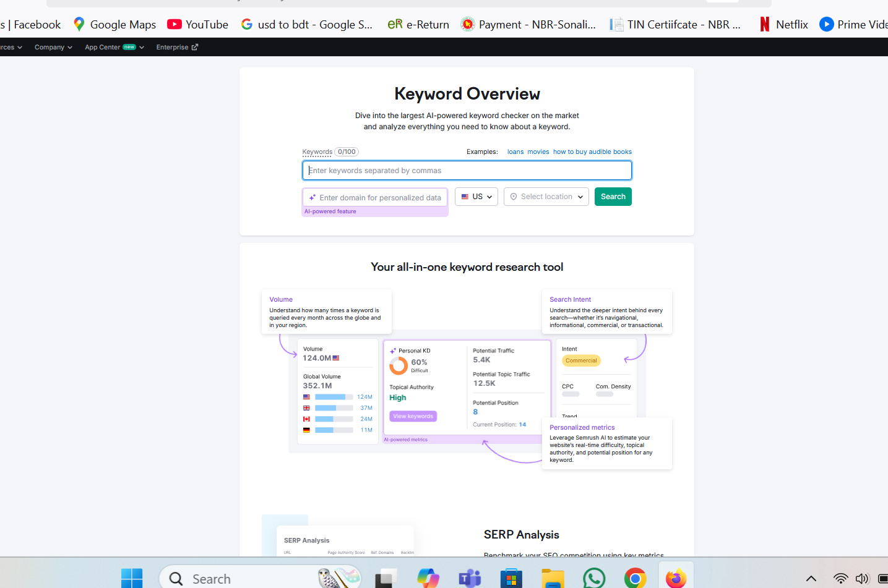This screenshot has height=588, width=888.
Task: Open the Windows Start menu
Action: 132,579
